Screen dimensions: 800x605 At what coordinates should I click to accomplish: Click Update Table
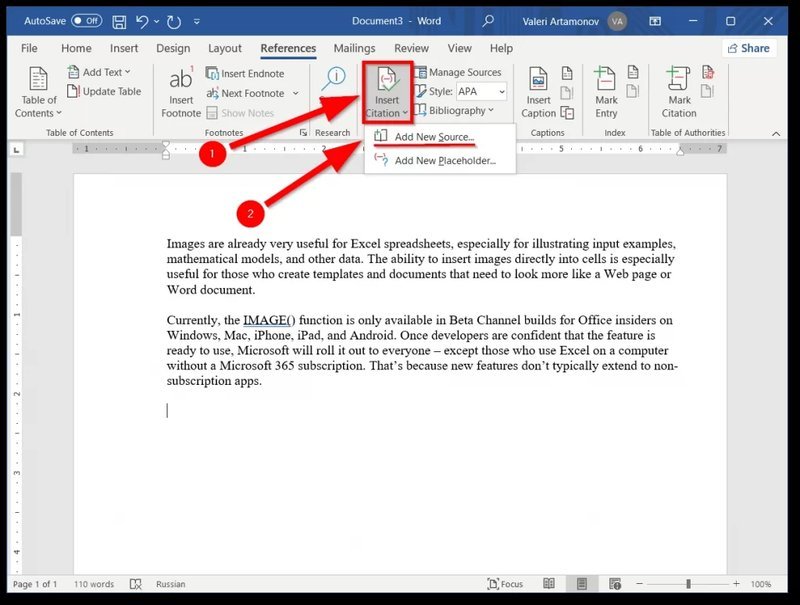click(x=104, y=91)
